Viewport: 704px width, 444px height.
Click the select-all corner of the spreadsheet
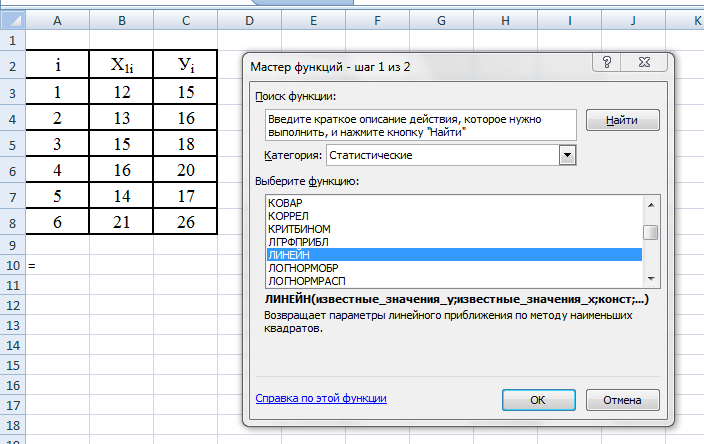click(13, 20)
